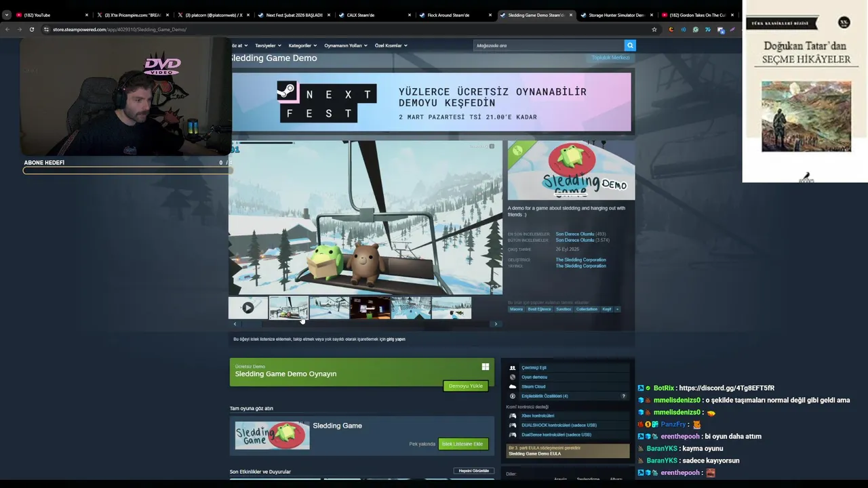
Task: Play the trailer video thumbnail
Action: [x=248, y=308]
